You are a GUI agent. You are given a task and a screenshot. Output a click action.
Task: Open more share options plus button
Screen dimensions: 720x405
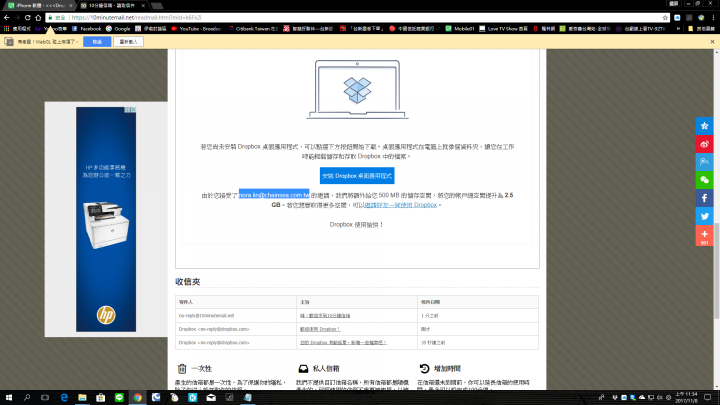[704, 236]
